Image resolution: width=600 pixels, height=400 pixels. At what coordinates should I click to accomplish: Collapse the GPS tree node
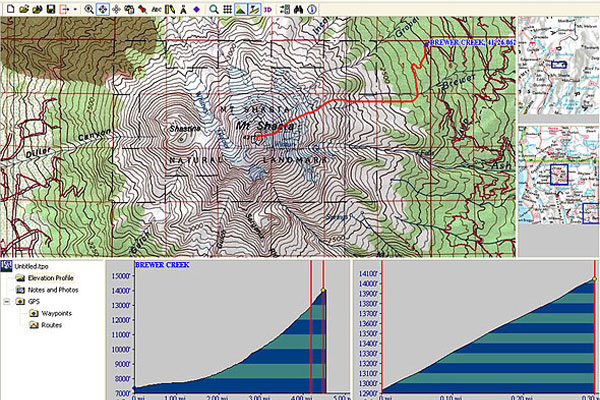coord(7,302)
